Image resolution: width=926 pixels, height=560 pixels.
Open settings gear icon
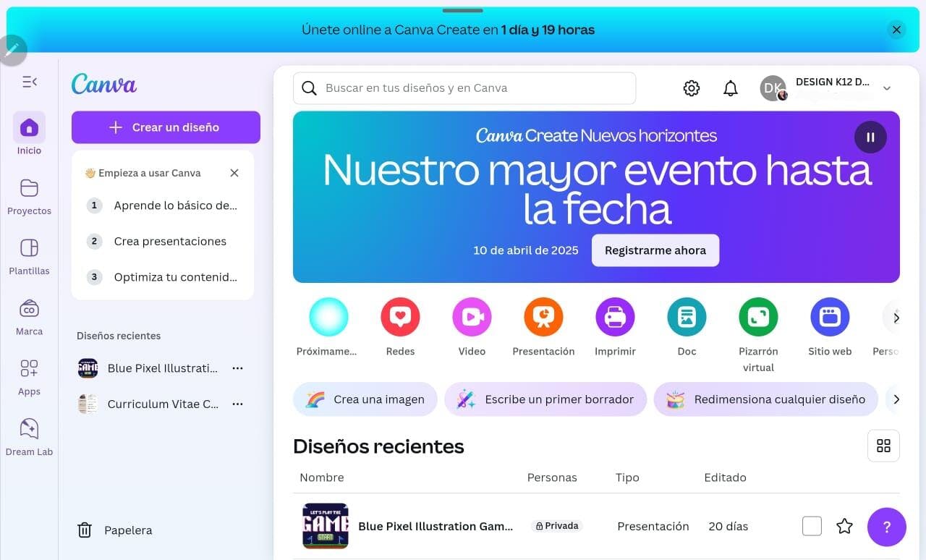692,88
